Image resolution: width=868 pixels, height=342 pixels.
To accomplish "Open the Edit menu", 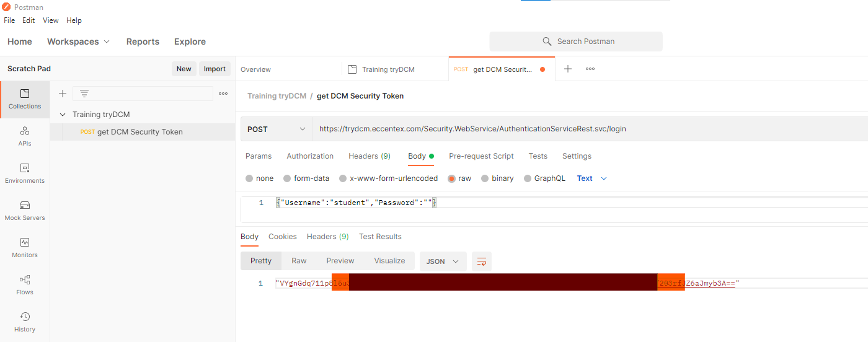I will click(x=29, y=20).
